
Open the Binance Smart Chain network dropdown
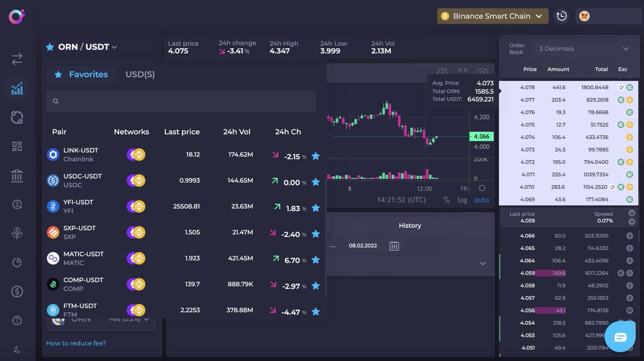493,16
